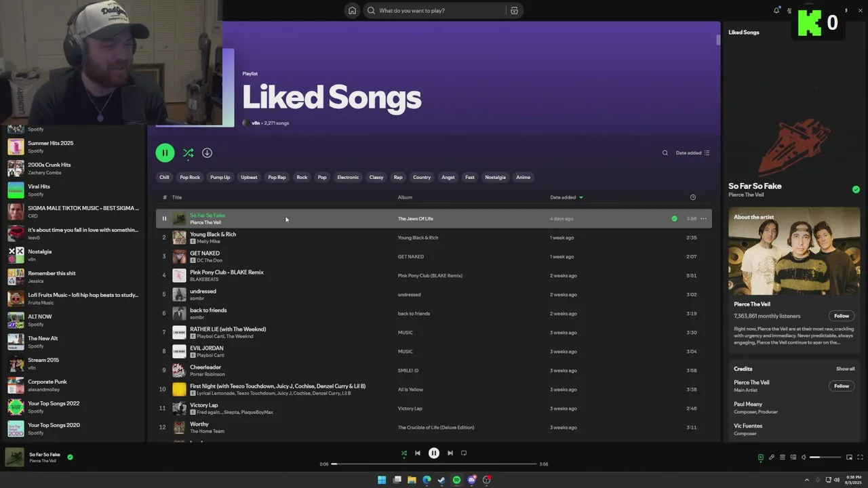Pause playback with bottom player button
This screenshot has height=488, width=868.
click(434, 453)
